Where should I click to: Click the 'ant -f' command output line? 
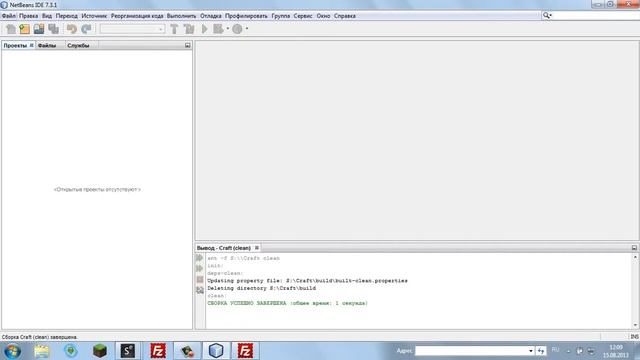coord(243,258)
